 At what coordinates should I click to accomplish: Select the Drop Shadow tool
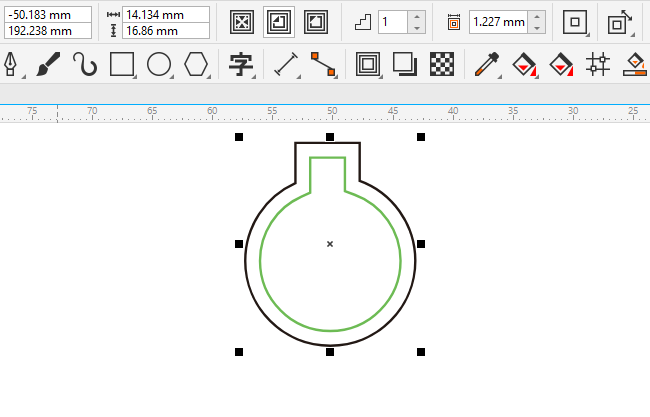[405, 64]
